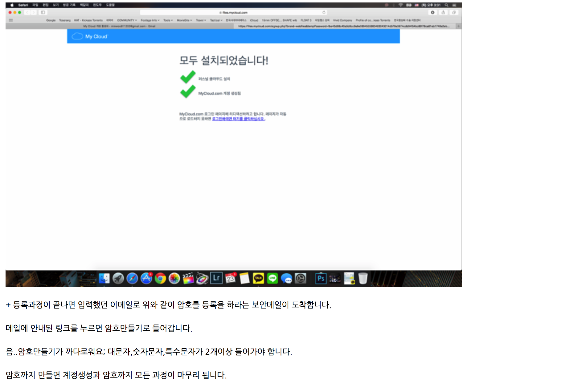The image size is (561, 392).
Task: Open the 파일 menu
Action: click(x=35, y=5)
